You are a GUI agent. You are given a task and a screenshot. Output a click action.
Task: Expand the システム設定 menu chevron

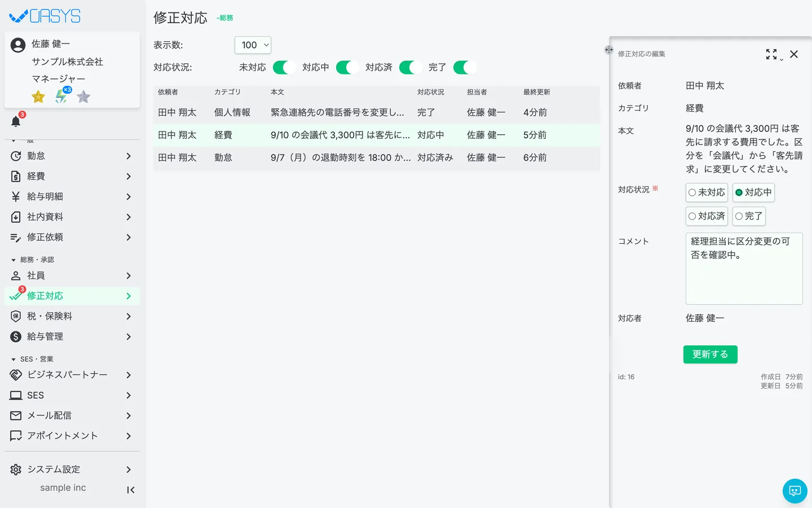point(129,470)
